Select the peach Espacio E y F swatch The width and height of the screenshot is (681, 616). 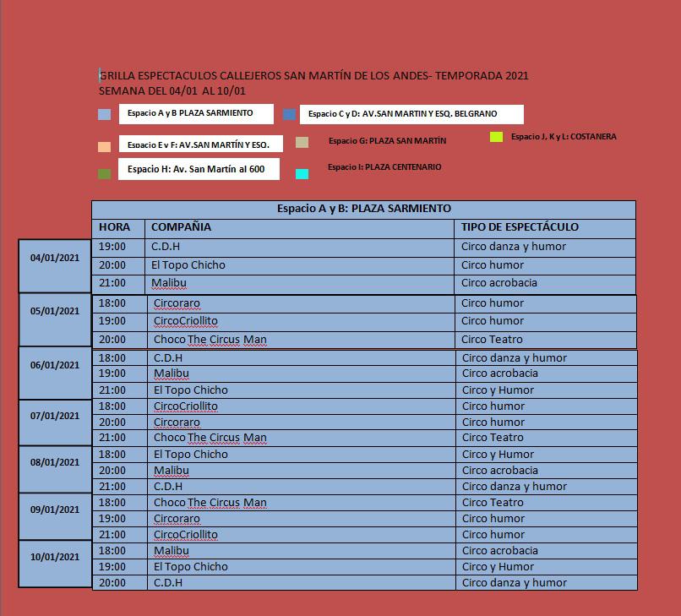pos(105,146)
